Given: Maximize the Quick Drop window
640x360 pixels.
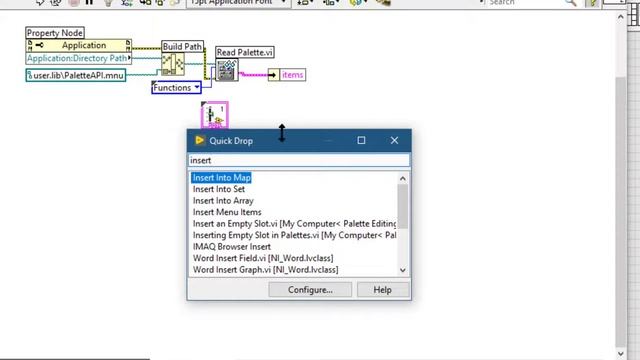Looking at the screenshot, I should pyautogui.click(x=361, y=140).
